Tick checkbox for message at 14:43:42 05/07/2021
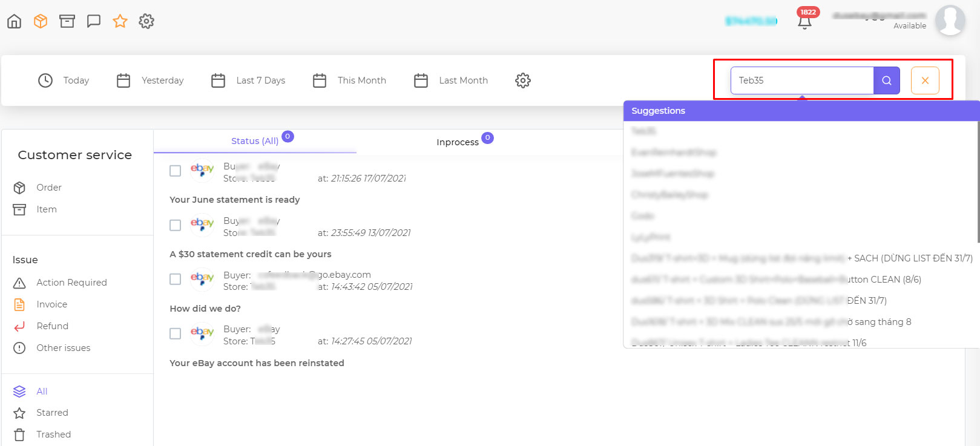The height and width of the screenshot is (446, 980). tap(176, 279)
